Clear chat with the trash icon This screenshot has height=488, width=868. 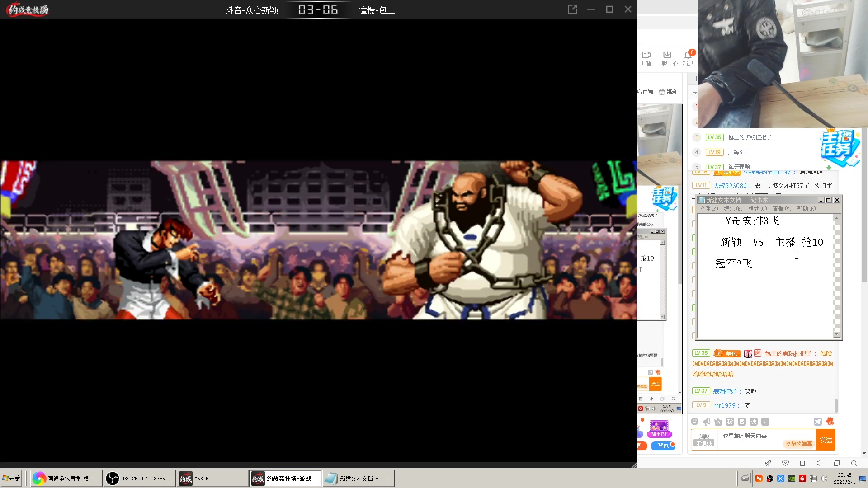coord(802,463)
